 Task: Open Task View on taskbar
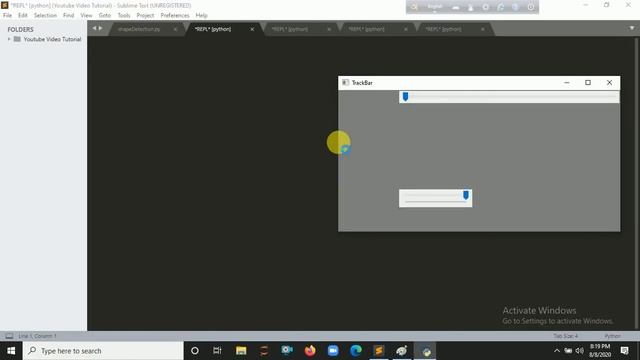[217, 351]
